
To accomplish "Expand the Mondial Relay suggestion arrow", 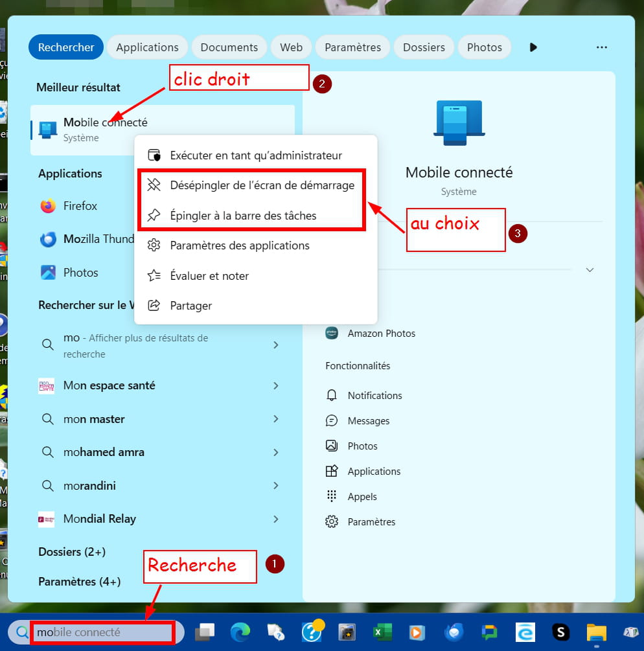I will pyautogui.click(x=276, y=519).
